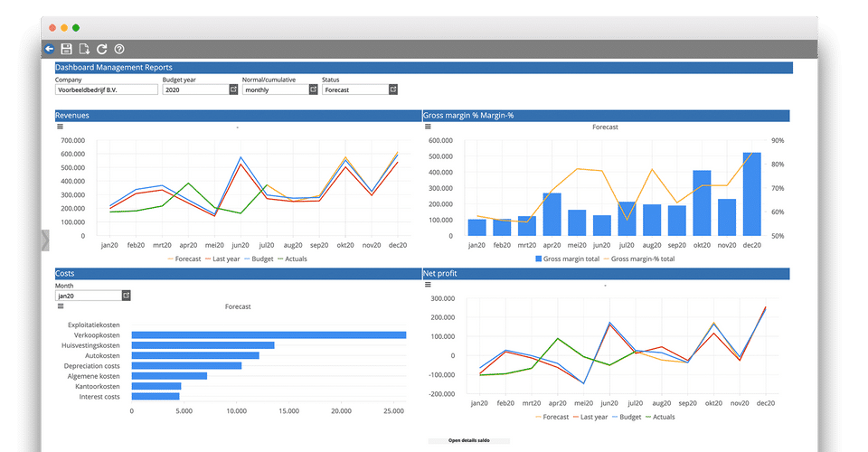The image size is (868, 452).
Task: Open the Status selector icon
Action: click(393, 89)
